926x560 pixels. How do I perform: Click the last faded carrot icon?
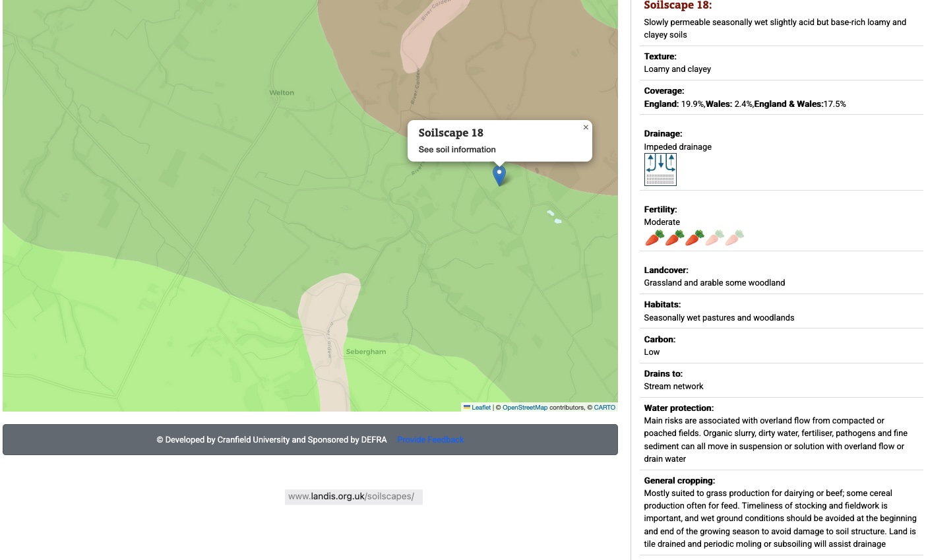(735, 238)
